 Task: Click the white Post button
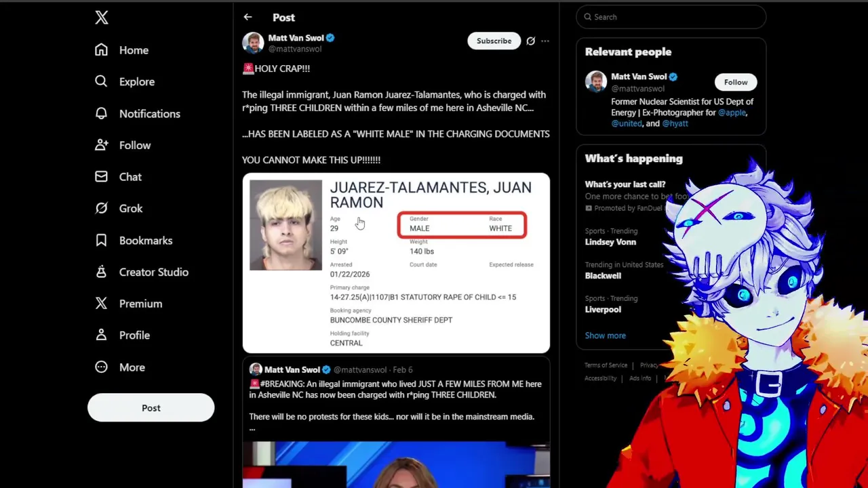[151, 408]
